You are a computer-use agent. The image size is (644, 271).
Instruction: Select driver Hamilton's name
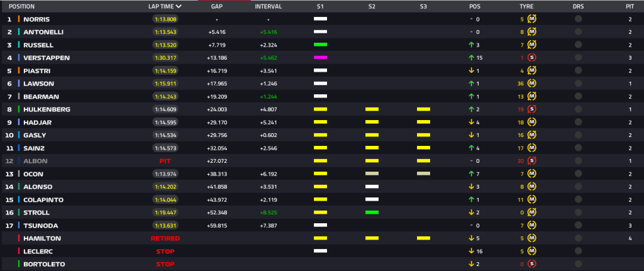pos(42,238)
